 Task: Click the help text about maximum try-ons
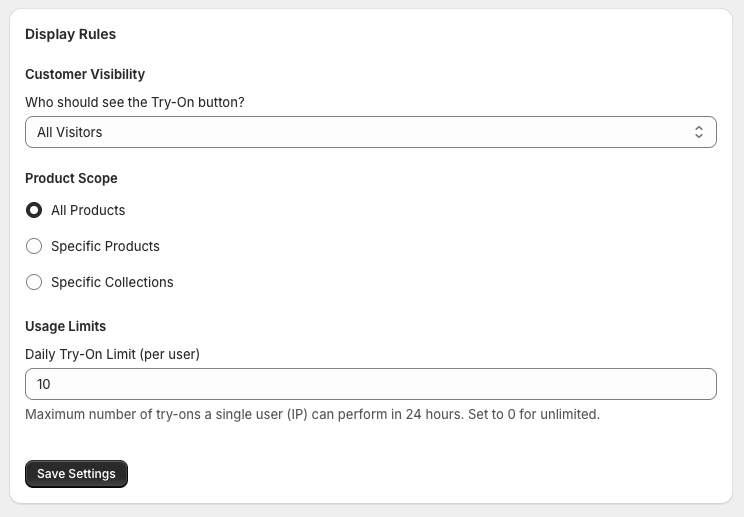[313, 415]
